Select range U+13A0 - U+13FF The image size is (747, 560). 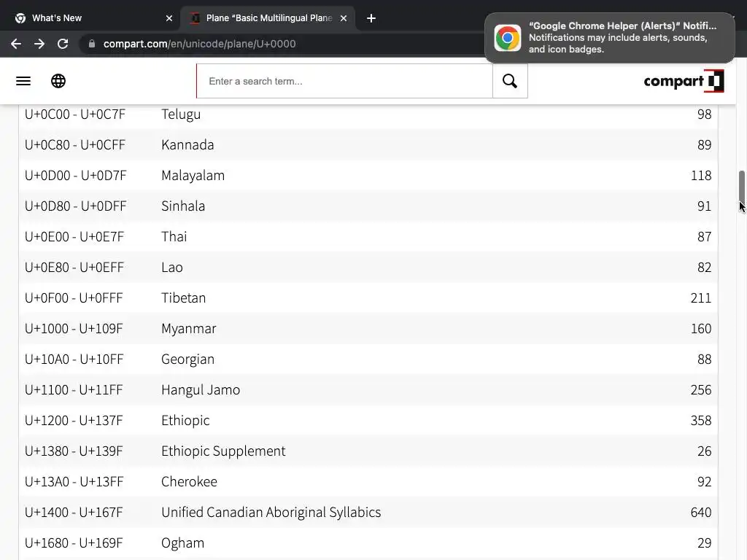point(74,481)
